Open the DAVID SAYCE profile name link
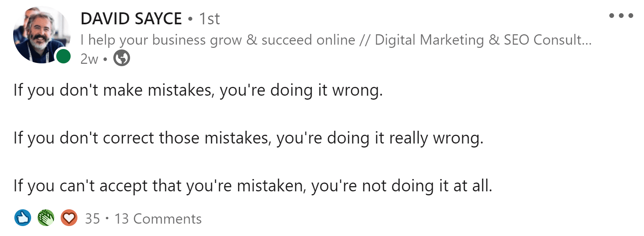This screenshot has height=236, width=644. [131, 19]
